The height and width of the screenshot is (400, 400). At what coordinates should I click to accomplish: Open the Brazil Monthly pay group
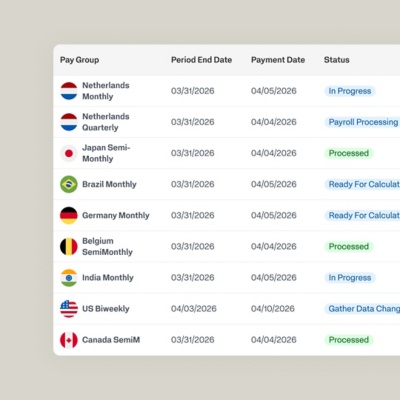click(109, 184)
